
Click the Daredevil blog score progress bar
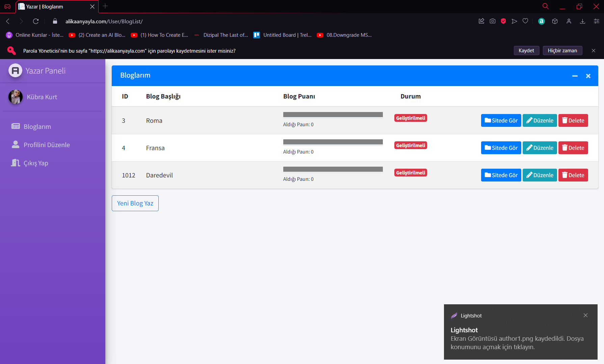tap(333, 169)
